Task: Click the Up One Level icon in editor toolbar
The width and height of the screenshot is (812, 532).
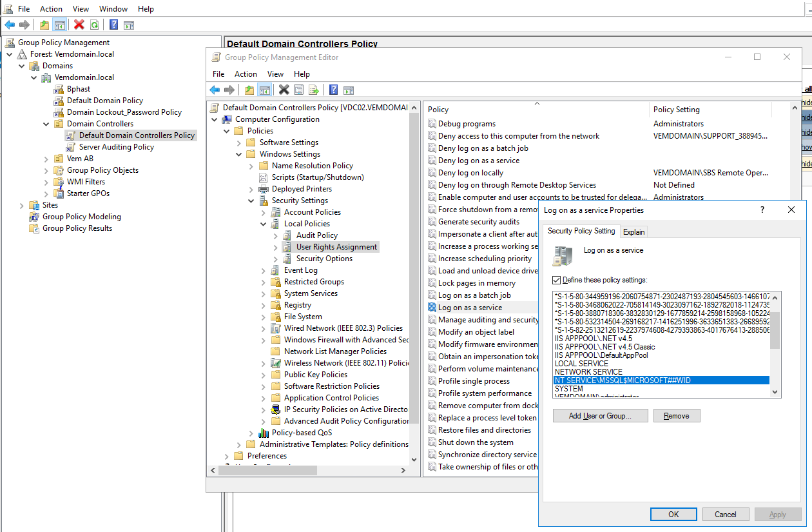Action: (249, 90)
